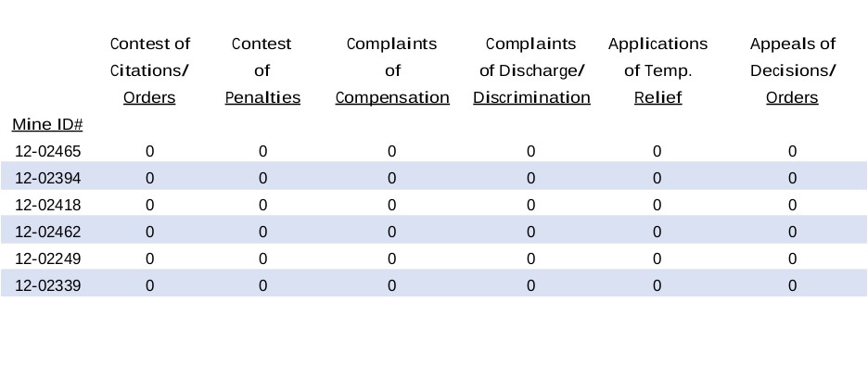The height and width of the screenshot is (378, 868).
Task: Click Discharge/Discrimination value for mine 12-02249
Action: (531, 258)
